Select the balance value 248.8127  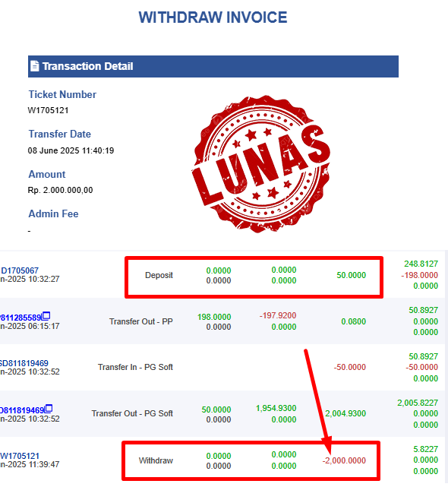click(421, 264)
